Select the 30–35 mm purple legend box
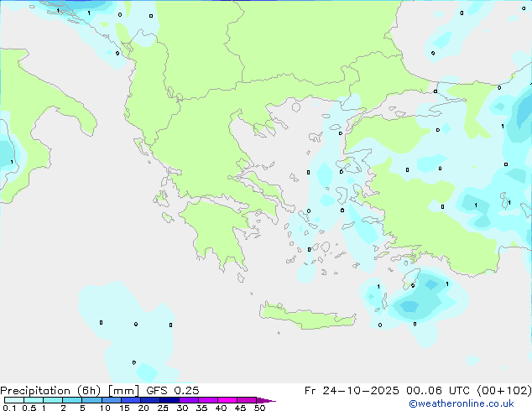Image resolution: width=532 pixels, height=411 pixels. coord(189,400)
